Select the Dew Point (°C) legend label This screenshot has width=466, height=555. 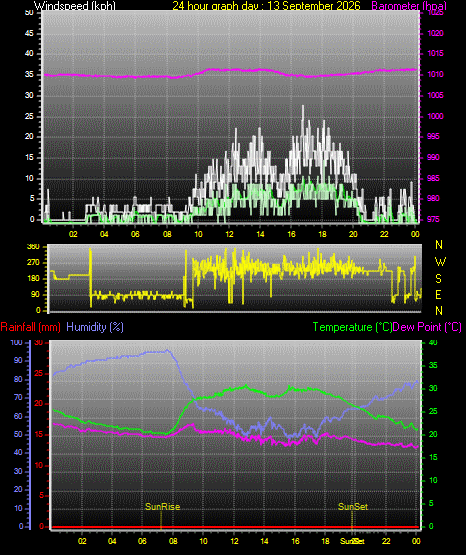point(427,327)
